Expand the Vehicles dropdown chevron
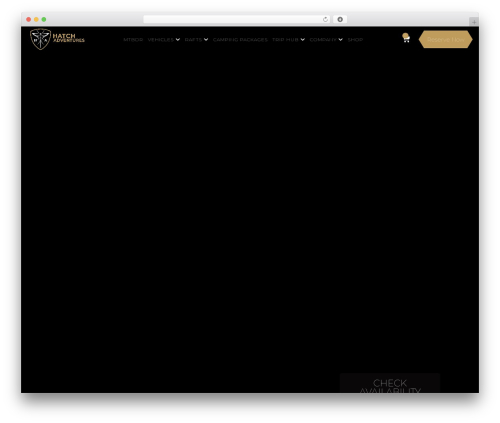 click(178, 39)
